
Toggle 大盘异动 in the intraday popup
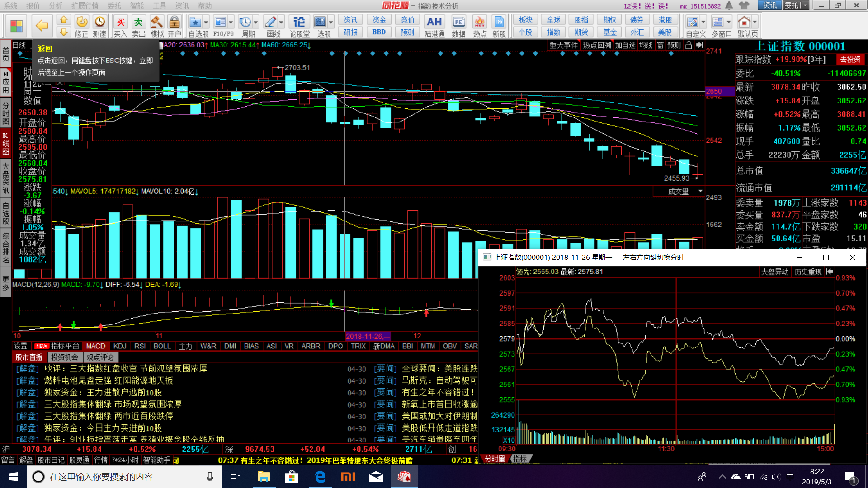(774, 272)
